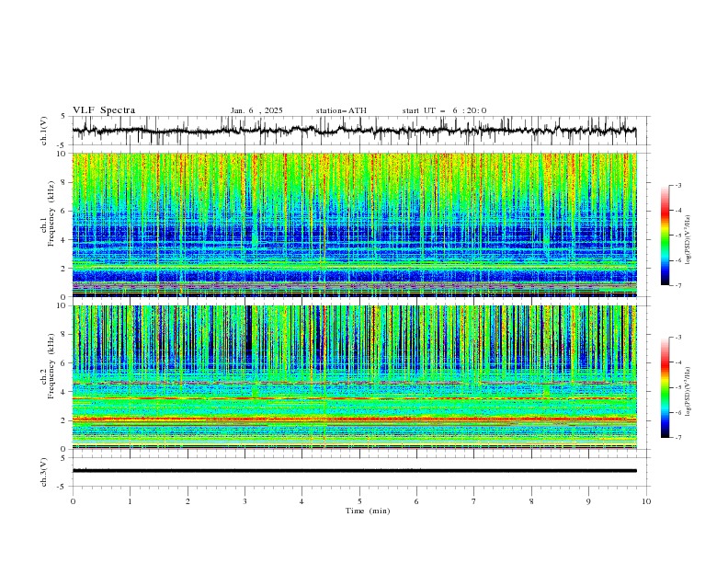This screenshot has height=563, width=728.
Task: Click the ch.1 PSD color bar
Action: click(665, 236)
